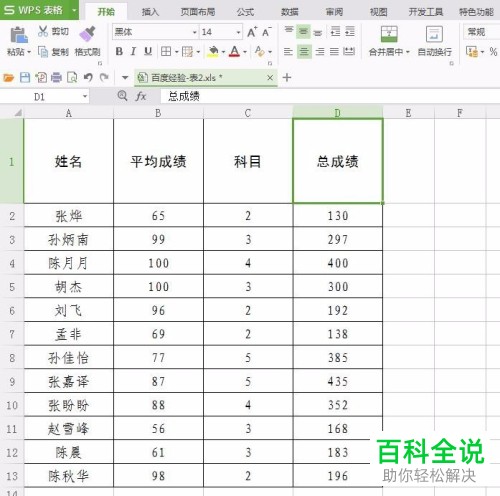
Task: Expand the Paste options arrow
Action: click(29, 52)
